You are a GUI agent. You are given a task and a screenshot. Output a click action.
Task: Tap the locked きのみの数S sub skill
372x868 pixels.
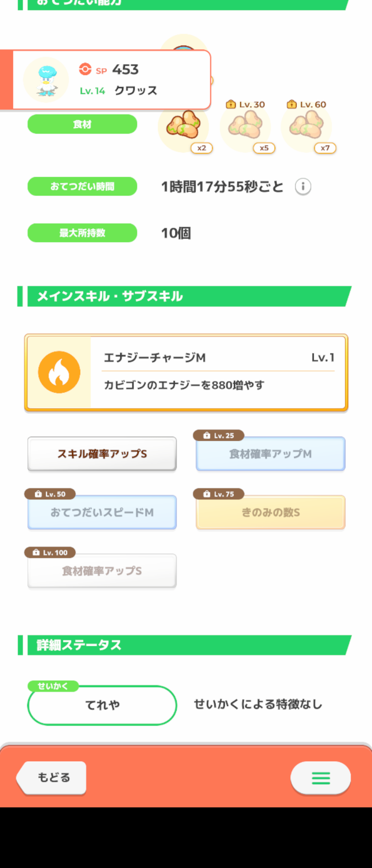pos(270,513)
